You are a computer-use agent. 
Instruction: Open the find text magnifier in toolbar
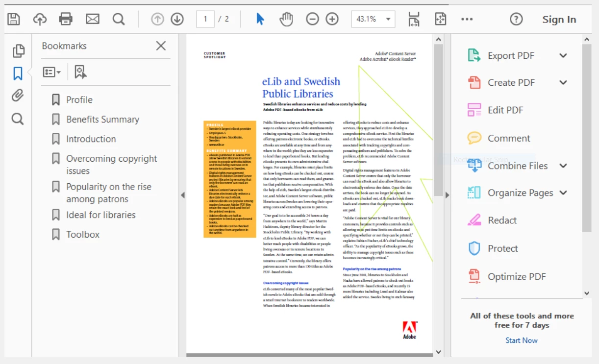119,19
